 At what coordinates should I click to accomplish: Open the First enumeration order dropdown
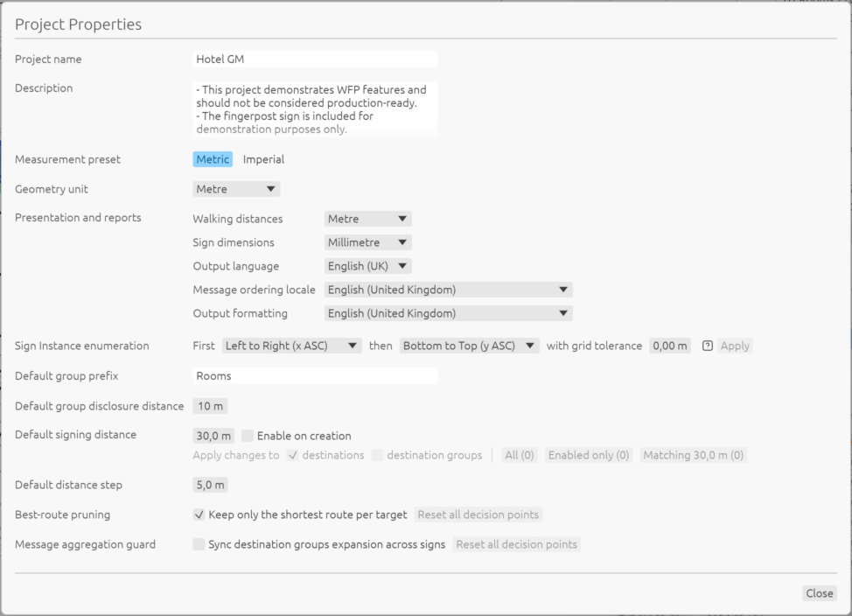click(292, 346)
